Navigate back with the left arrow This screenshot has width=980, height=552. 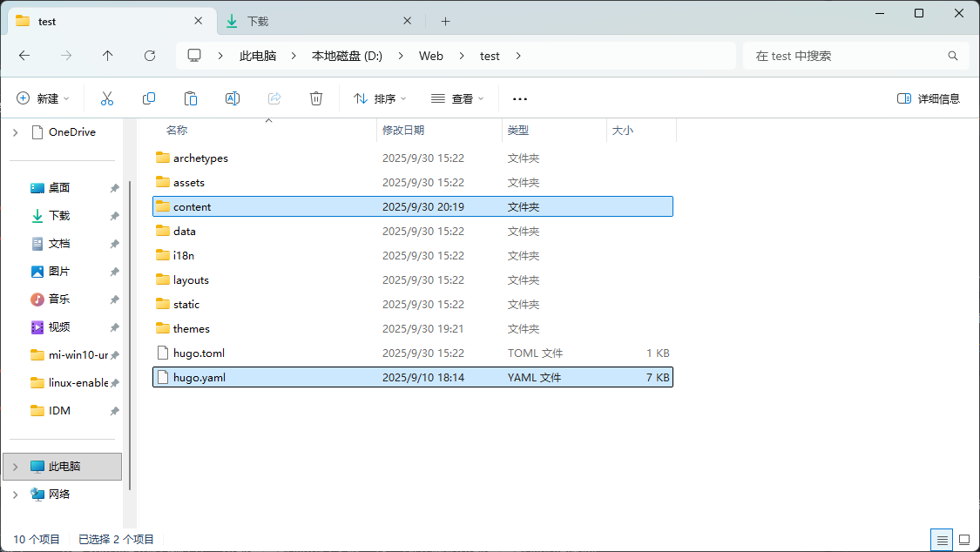pyautogui.click(x=24, y=56)
